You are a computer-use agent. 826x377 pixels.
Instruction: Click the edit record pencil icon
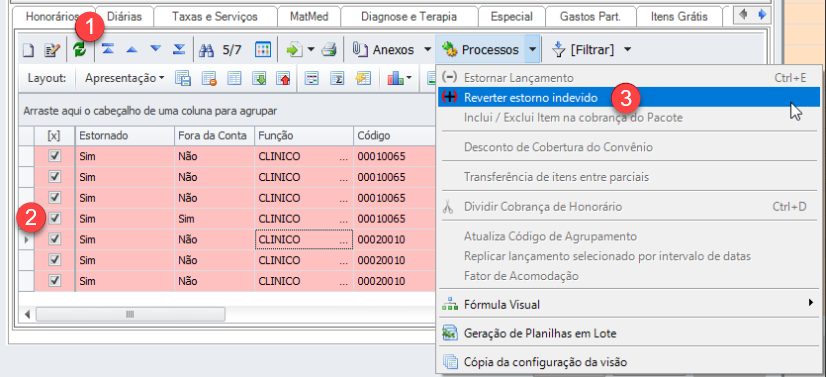click(53, 50)
